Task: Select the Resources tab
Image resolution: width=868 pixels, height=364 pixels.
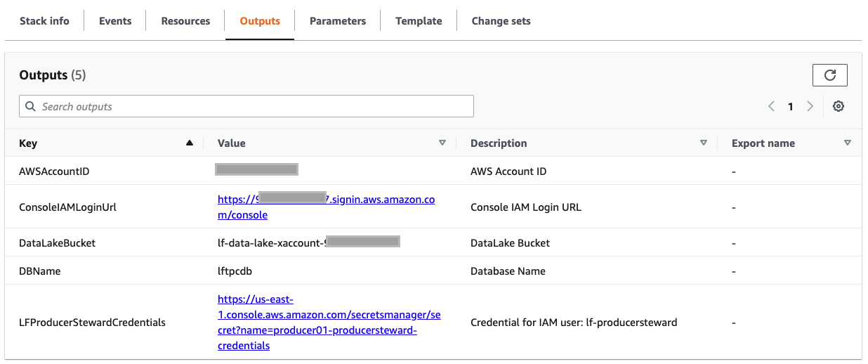Action: [x=185, y=21]
